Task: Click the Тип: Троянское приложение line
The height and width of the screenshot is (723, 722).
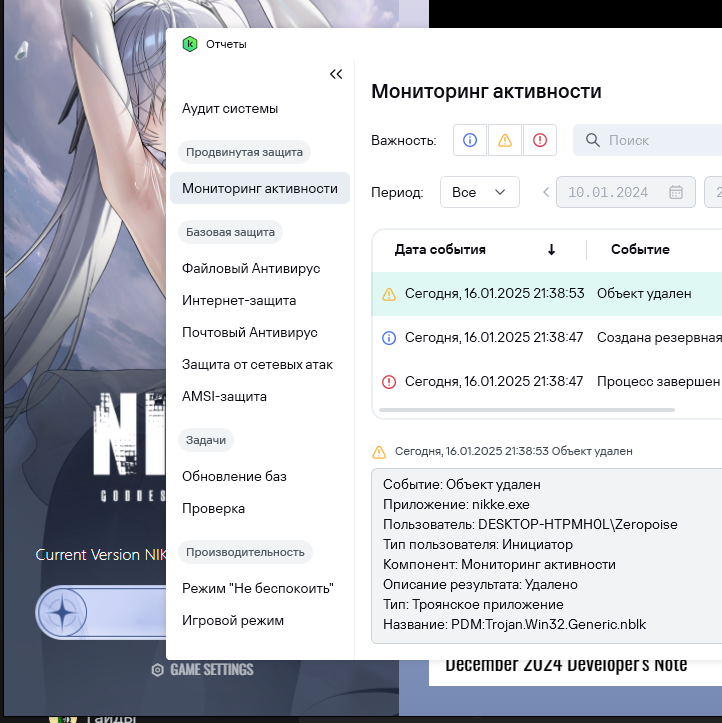Action: (x=473, y=604)
